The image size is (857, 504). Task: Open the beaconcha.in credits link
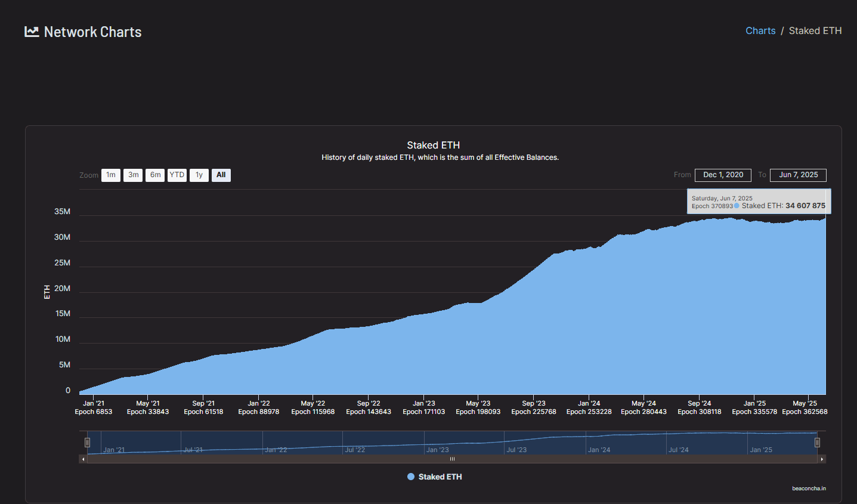809,488
